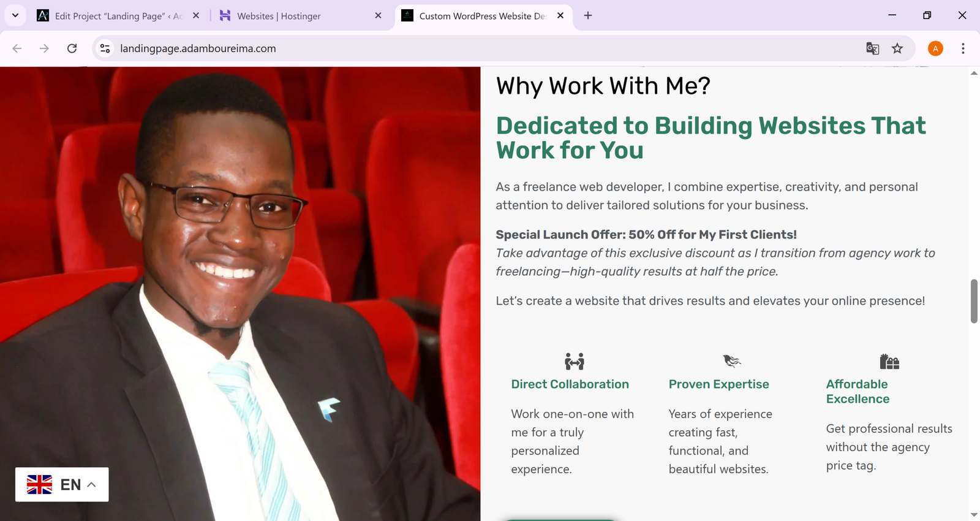Click the Direct Collaboration heading
980x521 pixels.
pyautogui.click(x=570, y=384)
